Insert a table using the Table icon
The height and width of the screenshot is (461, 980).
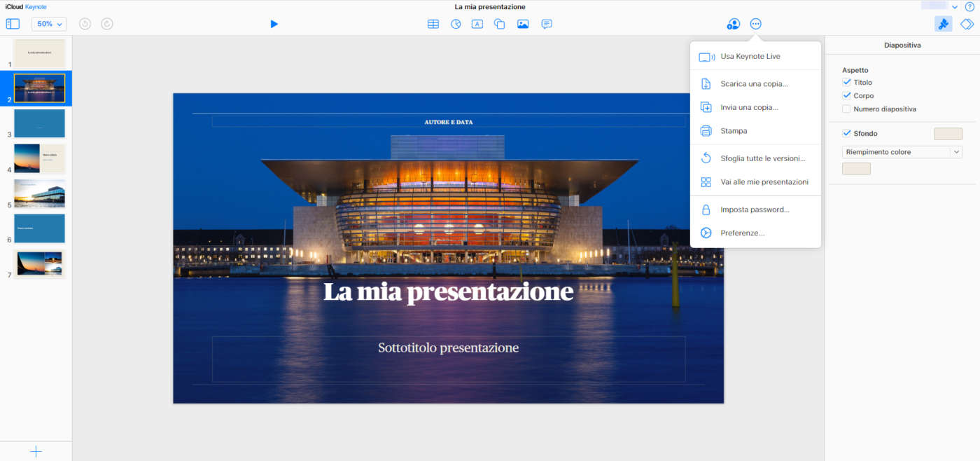433,24
